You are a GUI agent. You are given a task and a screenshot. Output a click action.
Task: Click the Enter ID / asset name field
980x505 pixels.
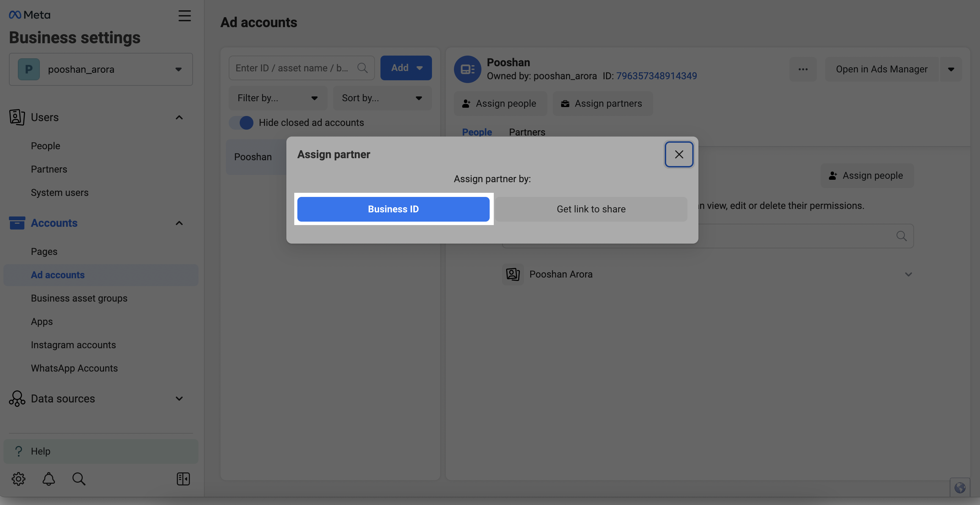point(301,68)
